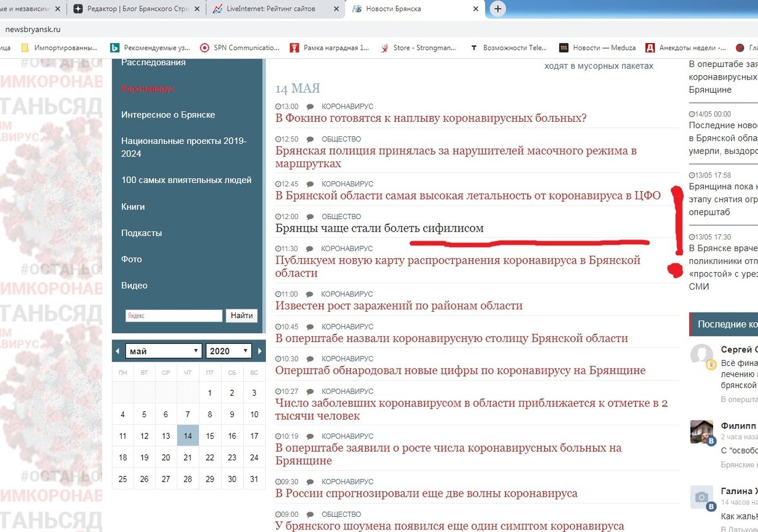
Task: Open article about Брянская полиция масочного режима
Action: [x=456, y=157]
